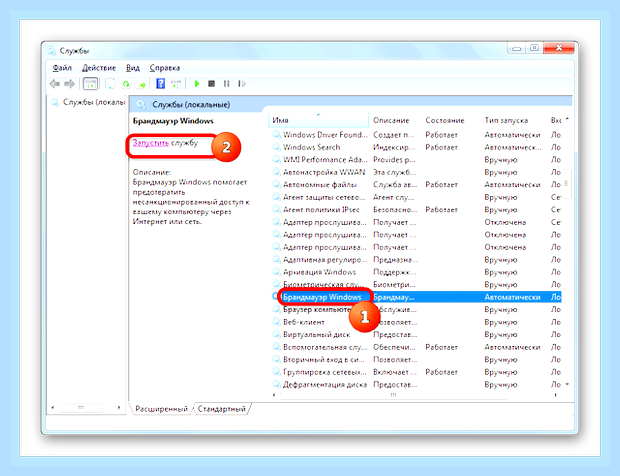Click the right arrow of services horizontal scrollbar
The image size is (620, 476).
tap(556, 395)
